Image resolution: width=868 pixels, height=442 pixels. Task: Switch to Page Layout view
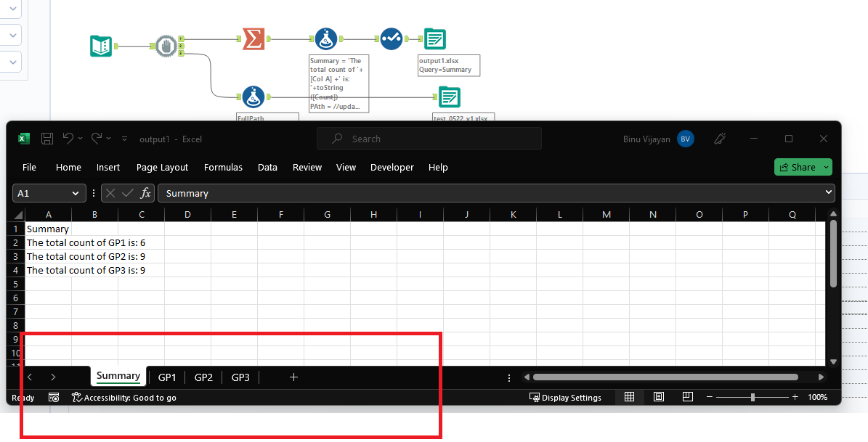658,397
